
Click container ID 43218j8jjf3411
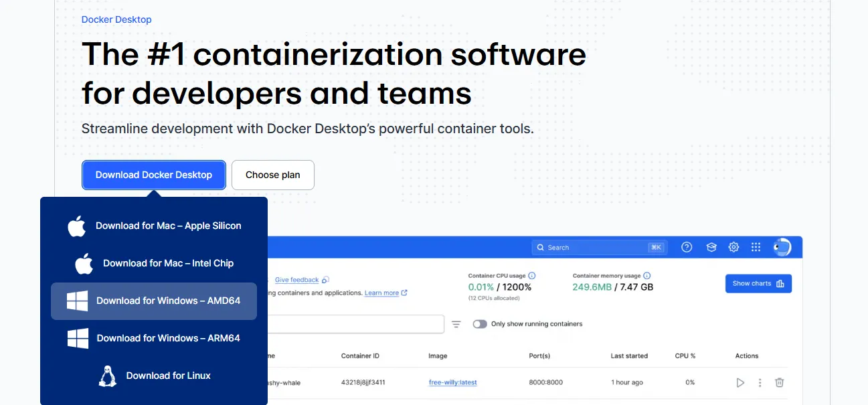coord(363,383)
